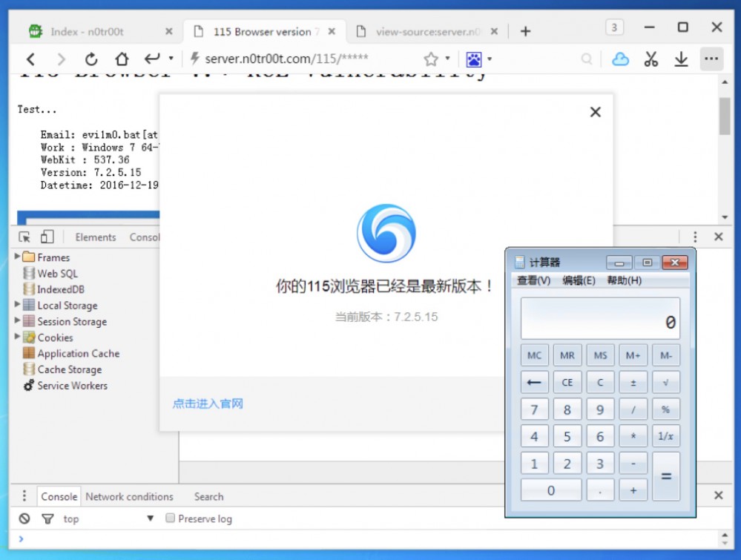Click calculator 1/x button
Image resolution: width=741 pixels, height=560 pixels.
[x=666, y=436]
